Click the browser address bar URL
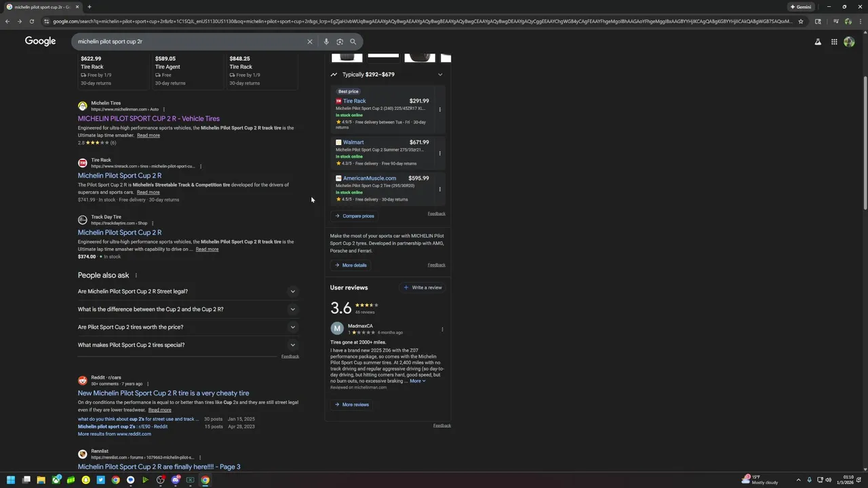The height and width of the screenshot is (488, 868). pos(422,21)
